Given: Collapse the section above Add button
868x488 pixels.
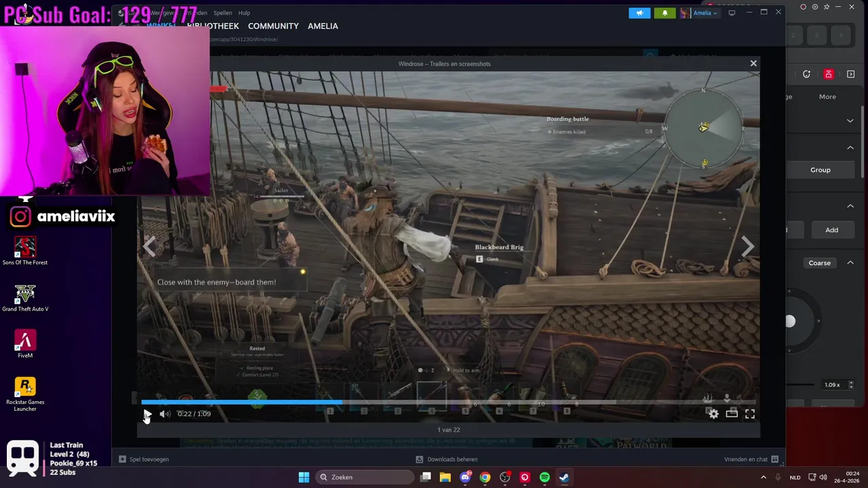Looking at the screenshot, I should (850, 206).
